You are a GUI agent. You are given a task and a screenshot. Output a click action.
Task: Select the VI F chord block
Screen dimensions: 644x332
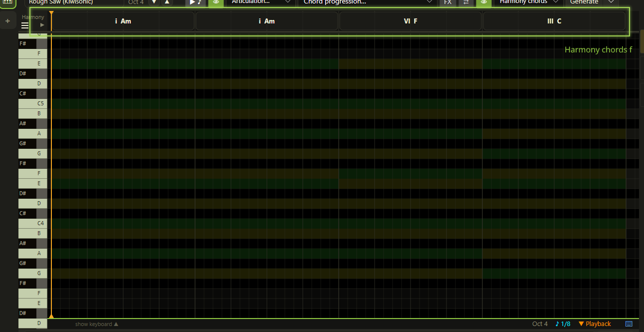(411, 21)
